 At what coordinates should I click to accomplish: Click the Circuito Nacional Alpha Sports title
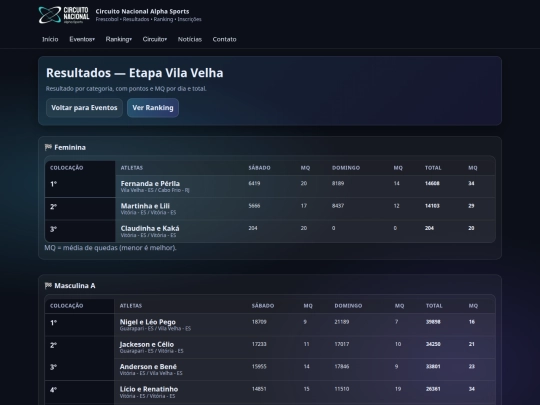click(142, 11)
